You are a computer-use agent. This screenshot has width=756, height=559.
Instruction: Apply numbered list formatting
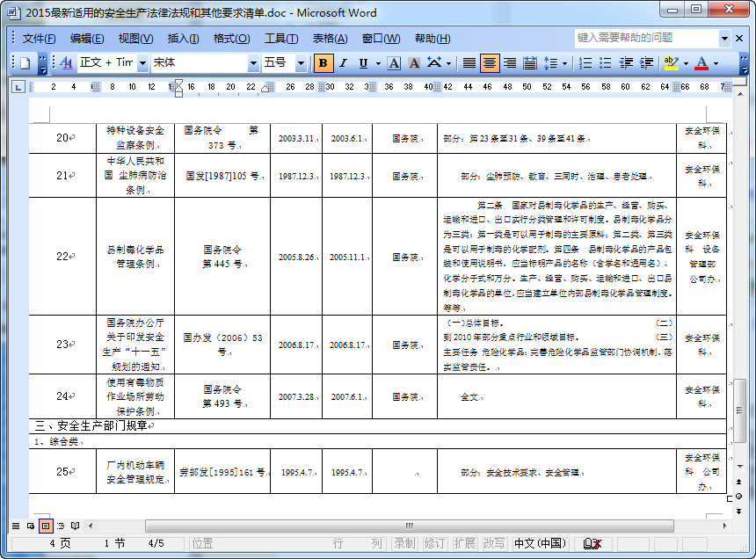pos(585,63)
